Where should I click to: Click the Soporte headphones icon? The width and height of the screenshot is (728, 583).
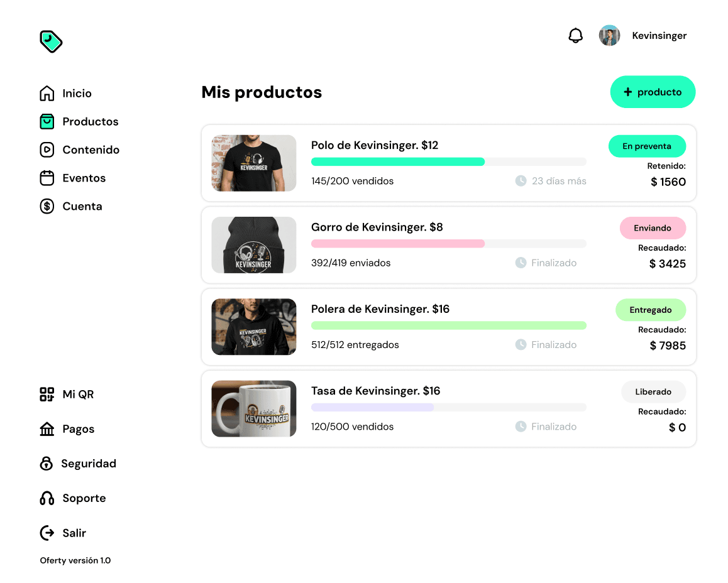coord(47,498)
